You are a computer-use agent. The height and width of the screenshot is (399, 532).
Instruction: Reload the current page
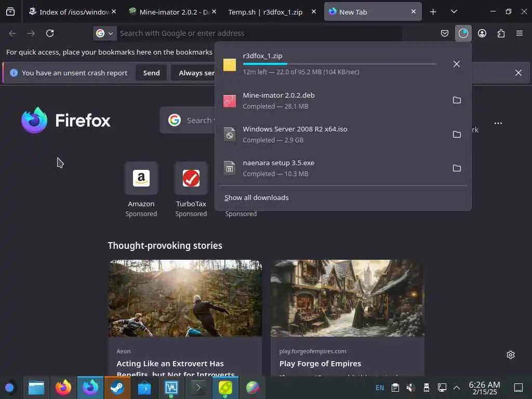coord(50,33)
